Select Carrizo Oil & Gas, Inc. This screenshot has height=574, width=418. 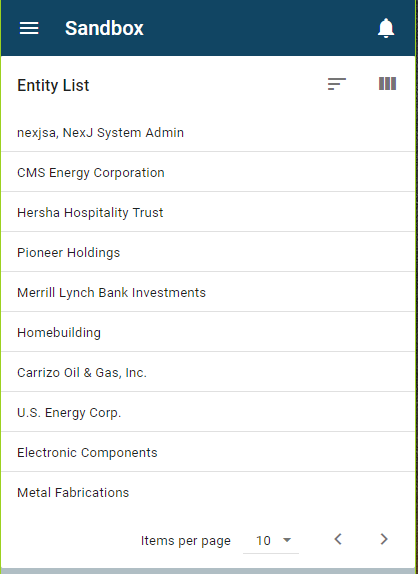point(208,372)
